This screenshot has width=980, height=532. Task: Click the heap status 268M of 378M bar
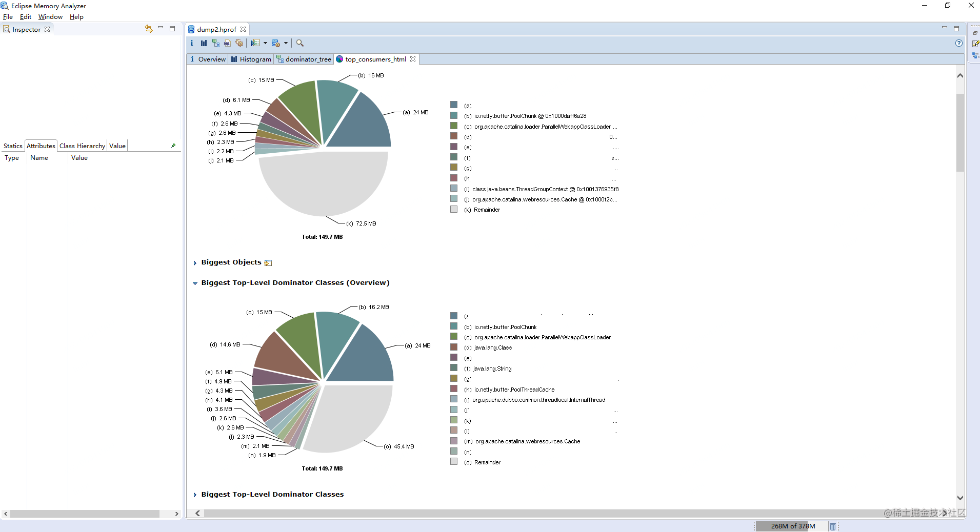[x=792, y=526]
